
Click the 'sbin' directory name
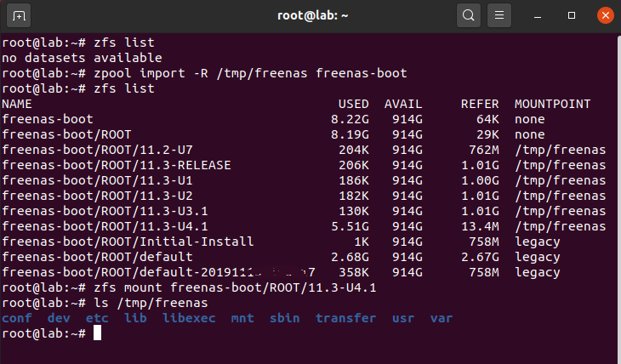point(283,318)
